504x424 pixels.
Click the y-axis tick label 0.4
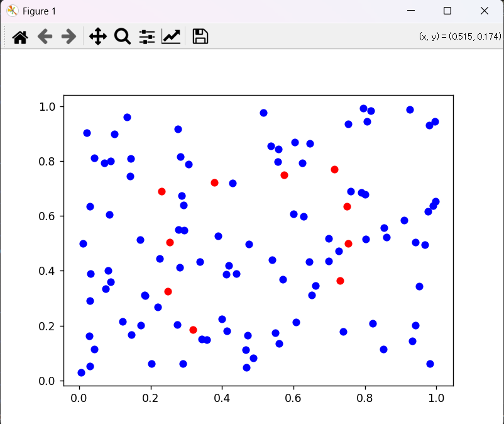[47, 271]
